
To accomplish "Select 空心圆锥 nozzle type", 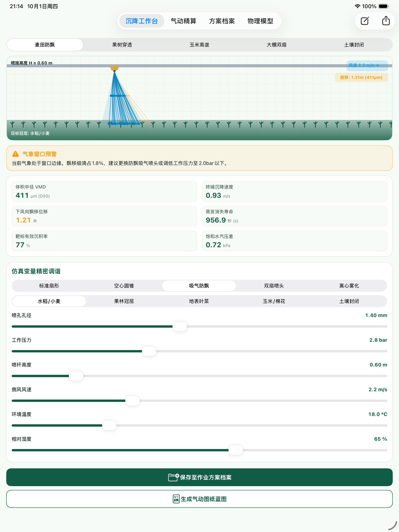I will pyautogui.click(x=124, y=286).
